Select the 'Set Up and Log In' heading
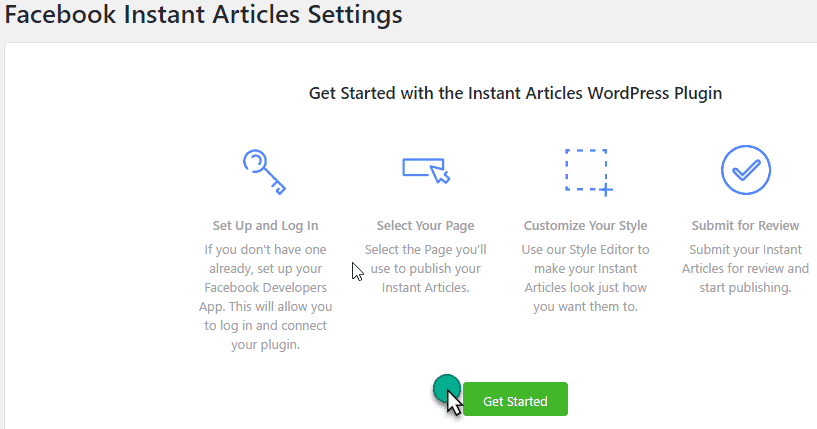 pos(265,226)
